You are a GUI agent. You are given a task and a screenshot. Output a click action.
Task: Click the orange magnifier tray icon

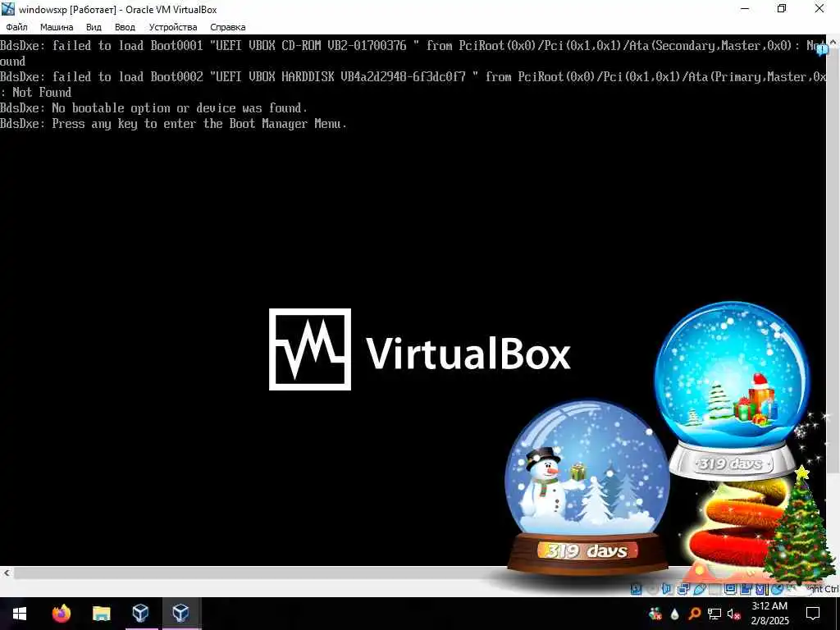pyautogui.click(x=695, y=614)
